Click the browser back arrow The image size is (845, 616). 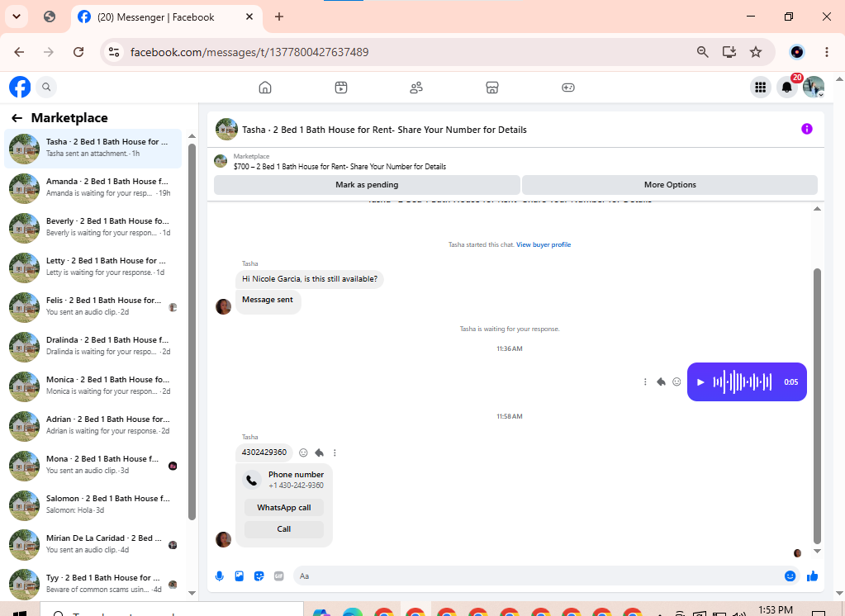(x=19, y=52)
